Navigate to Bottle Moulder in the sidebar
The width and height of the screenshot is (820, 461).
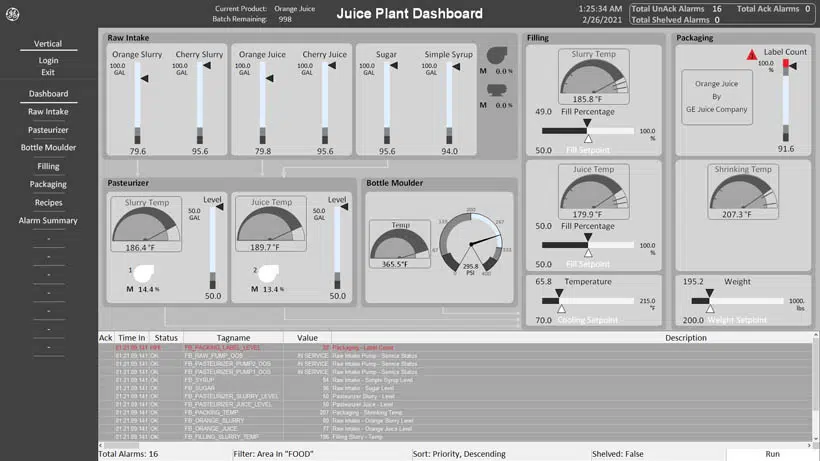pos(48,147)
